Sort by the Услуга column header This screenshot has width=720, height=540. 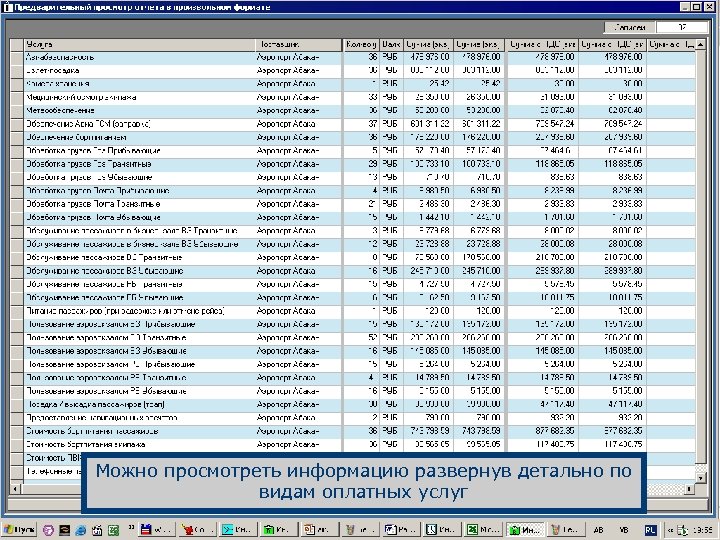[139, 45]
